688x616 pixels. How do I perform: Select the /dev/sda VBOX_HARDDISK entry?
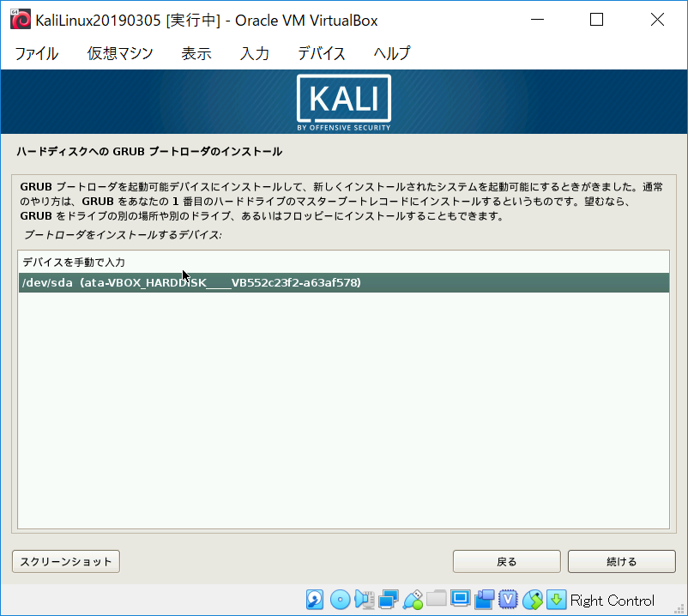(344, 282)
